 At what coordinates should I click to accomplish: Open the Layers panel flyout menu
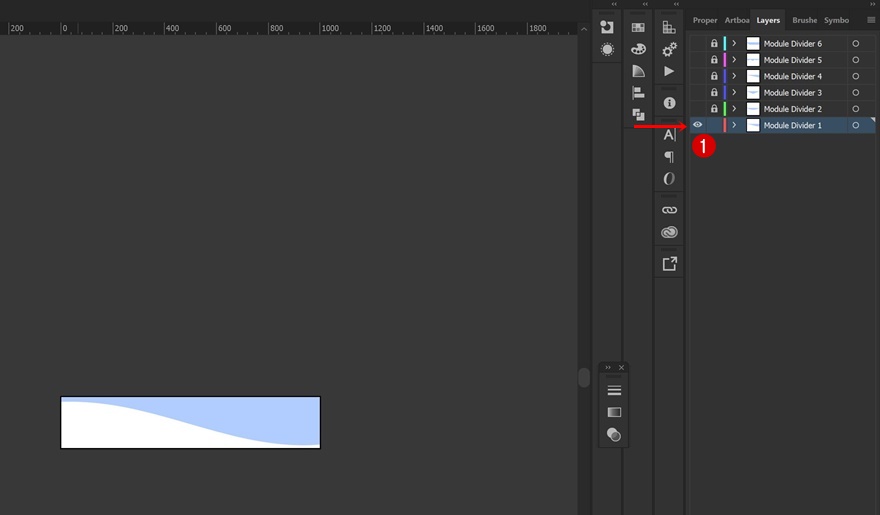pyautogui.click(x=871, y=20)
